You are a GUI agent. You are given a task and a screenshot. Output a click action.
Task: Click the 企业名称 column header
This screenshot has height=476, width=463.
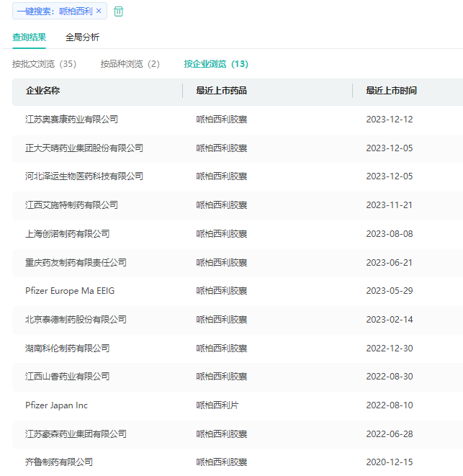[42, 91]
